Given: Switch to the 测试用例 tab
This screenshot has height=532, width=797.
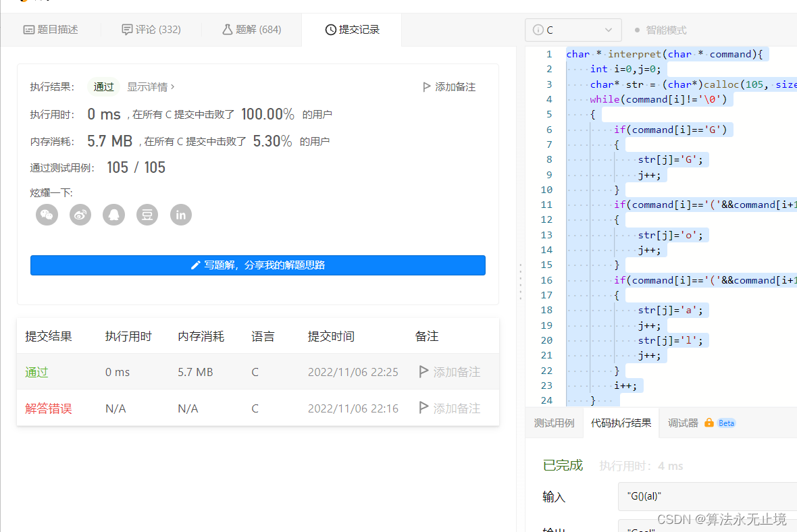Looking at the screenshot, I should click(555, 423).
